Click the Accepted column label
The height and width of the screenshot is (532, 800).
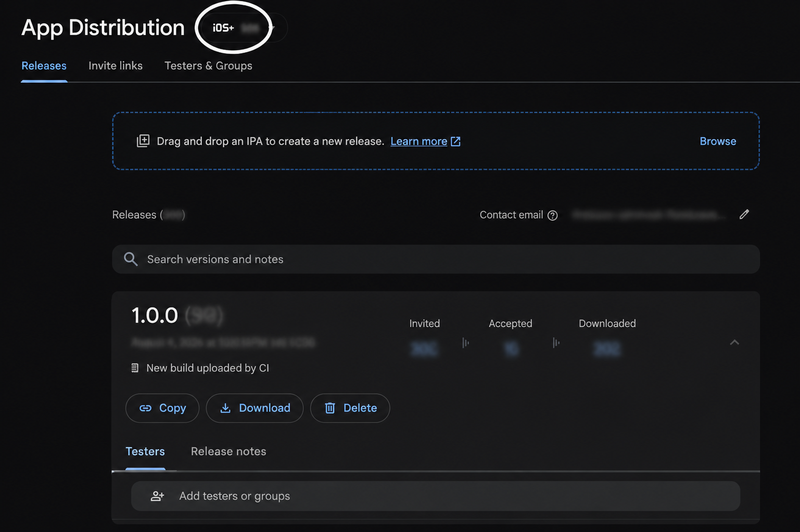[511, 323]
